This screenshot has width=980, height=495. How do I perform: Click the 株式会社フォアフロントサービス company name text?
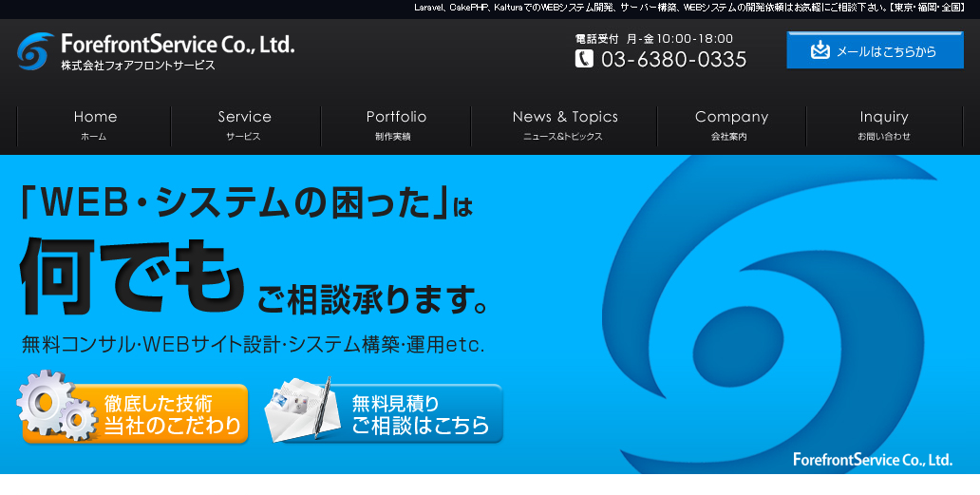[x=138, y=65]
